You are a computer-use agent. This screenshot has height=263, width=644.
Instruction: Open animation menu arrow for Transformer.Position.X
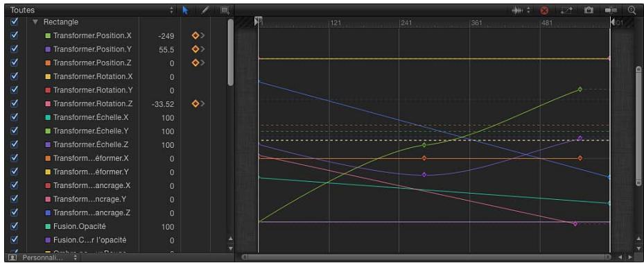click(202, 36)
